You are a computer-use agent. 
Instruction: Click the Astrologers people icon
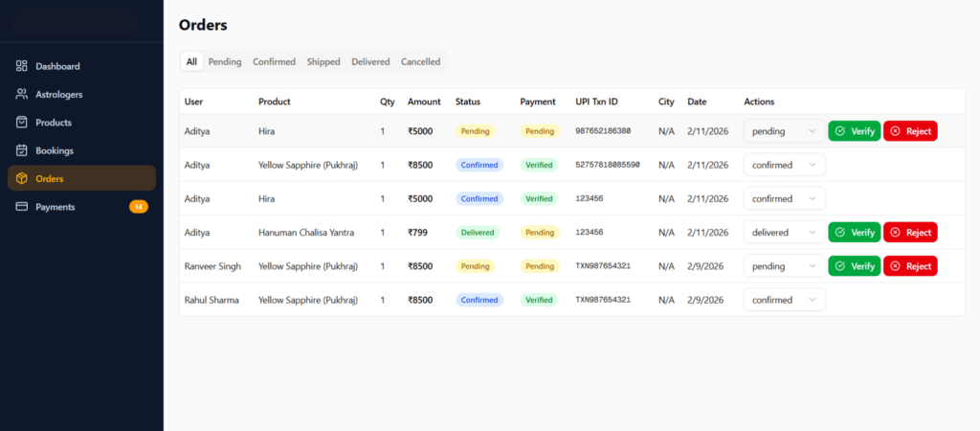(21, 94)
